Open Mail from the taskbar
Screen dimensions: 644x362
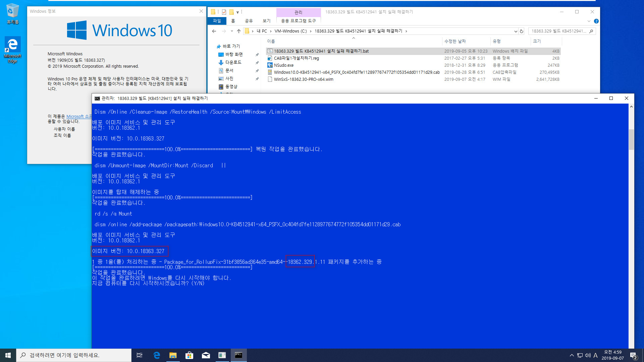[x=206, y=355]
